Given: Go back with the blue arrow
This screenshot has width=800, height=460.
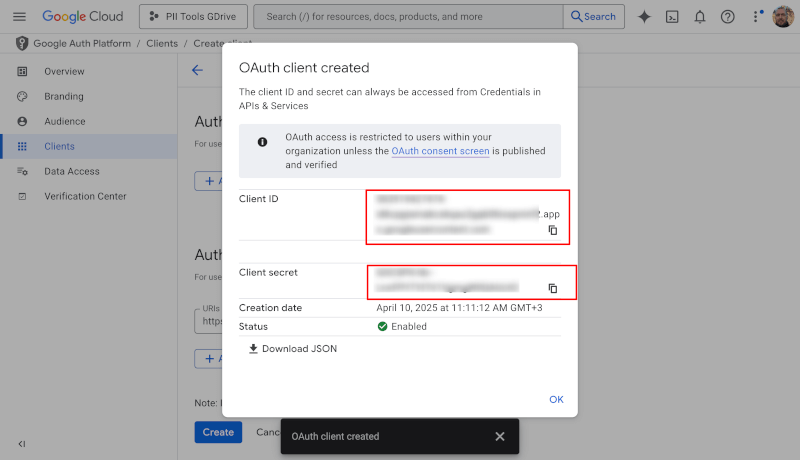Looking at the screenshot, I should pyautogui.click(x=197, y=70).
